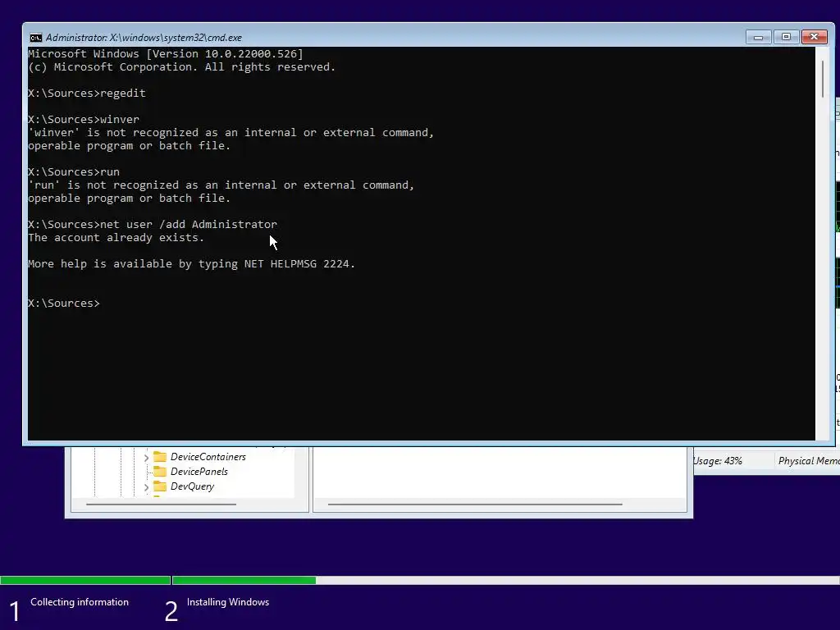The width and height of the screenshot is (840, 630).
Task: Minimize the Administrator cmd.exe window
Action: tap(758, 37)
